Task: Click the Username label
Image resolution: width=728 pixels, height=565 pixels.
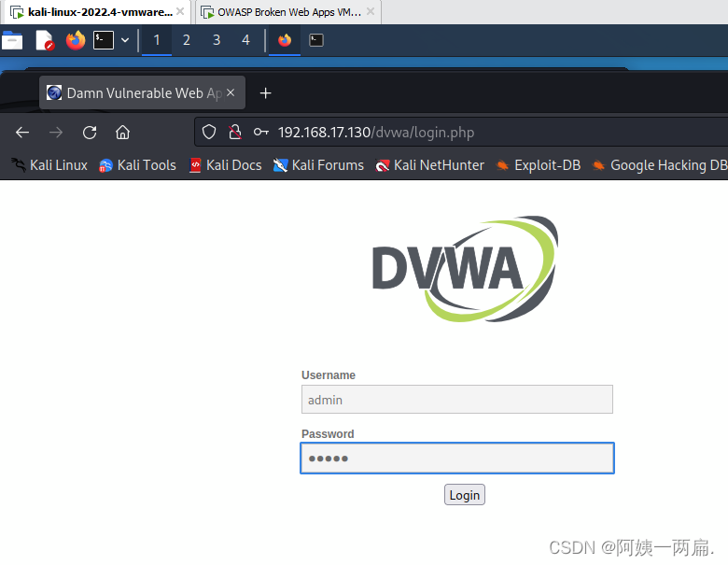Action: coord(329,375)
